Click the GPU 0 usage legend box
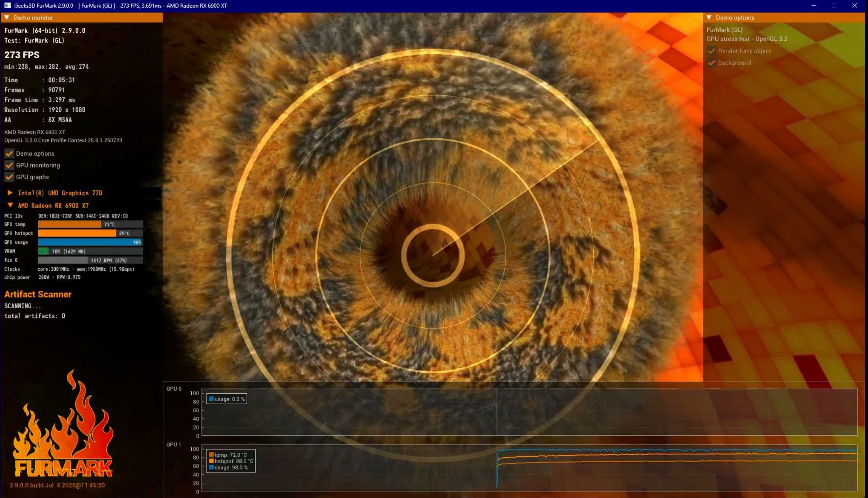The width and height of the screenshot is (868, 498). (x=226, y=399)
